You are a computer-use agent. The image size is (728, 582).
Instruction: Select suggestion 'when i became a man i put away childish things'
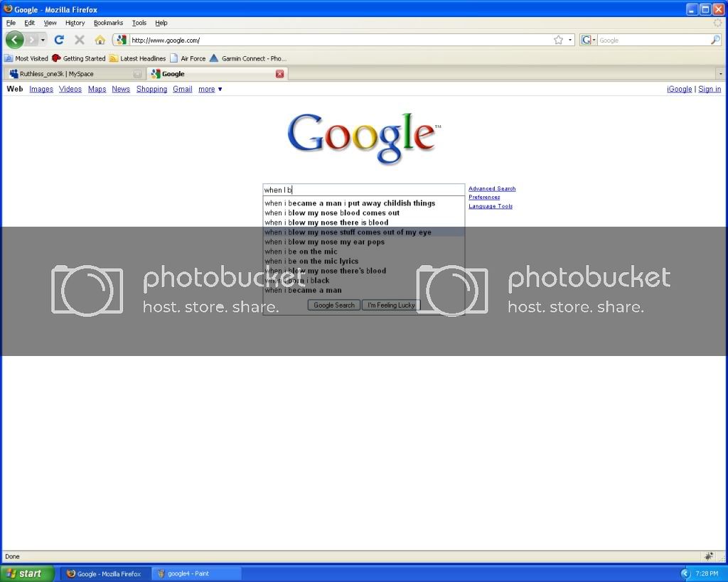pos(363,203)
